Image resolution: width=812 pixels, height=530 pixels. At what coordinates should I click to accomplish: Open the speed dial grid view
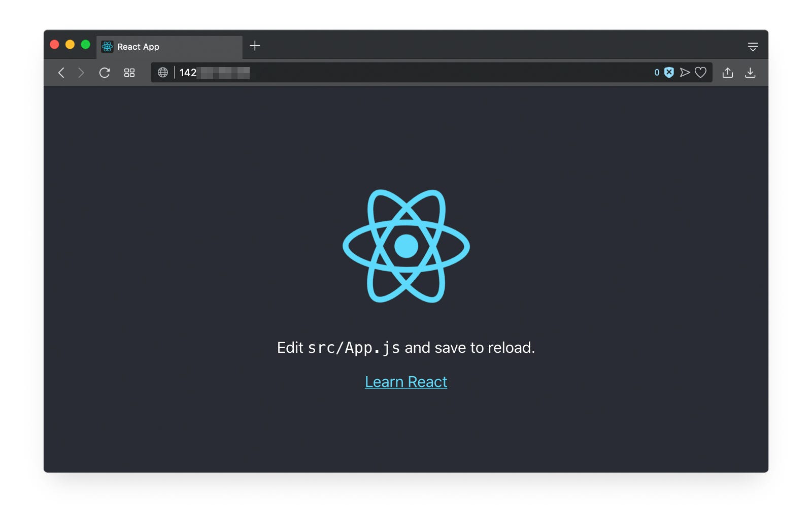pos(129,73)
